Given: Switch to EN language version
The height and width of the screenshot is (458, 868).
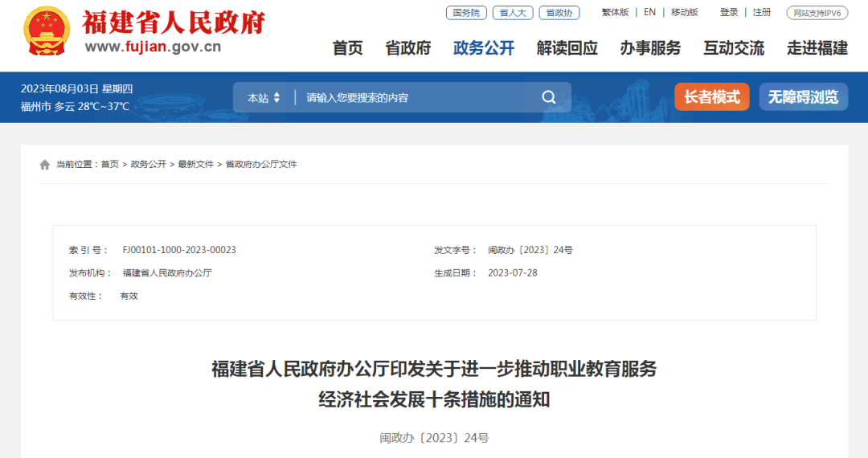Looking at the screenshot, I should coord(650,12).
